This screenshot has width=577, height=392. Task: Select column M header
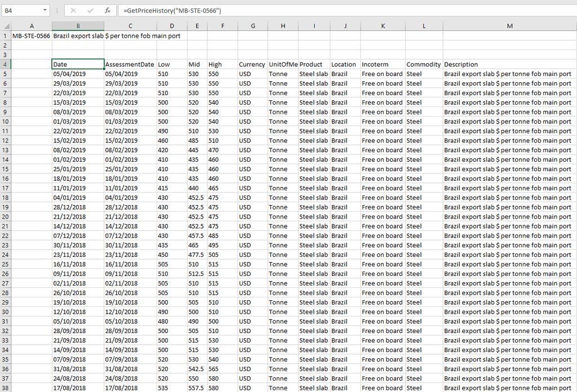[x=509, y=26]
